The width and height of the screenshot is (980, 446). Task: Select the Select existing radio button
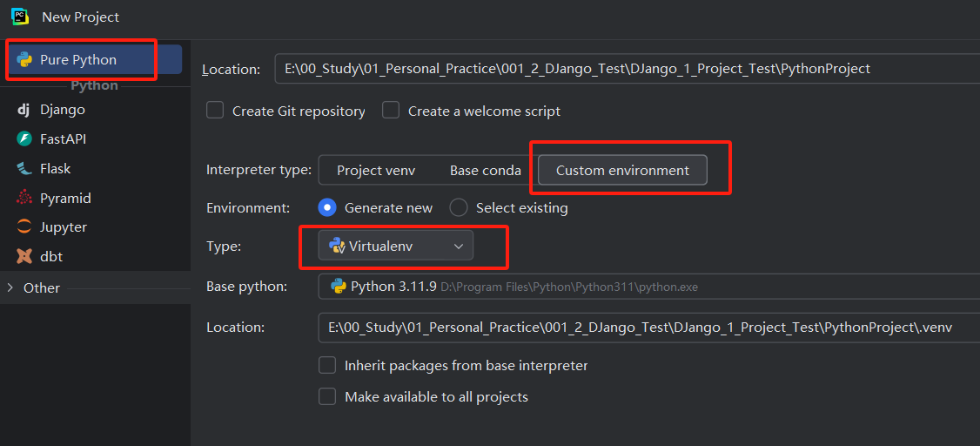[x=459, y=207]
